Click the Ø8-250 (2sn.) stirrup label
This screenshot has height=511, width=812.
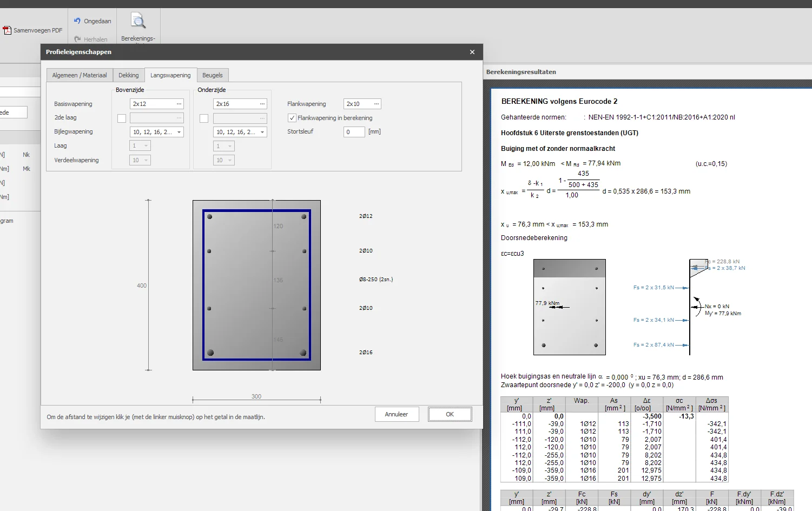[376, 280]
